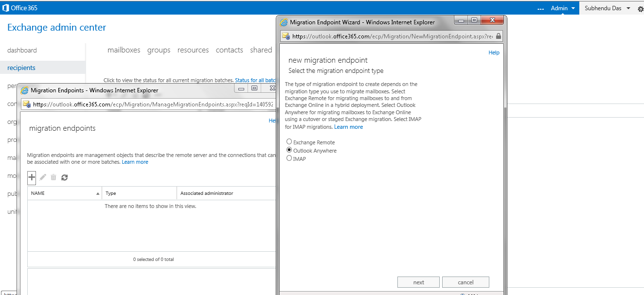Close the Migration Endpoint Wizard window

[x=492, y=20]
